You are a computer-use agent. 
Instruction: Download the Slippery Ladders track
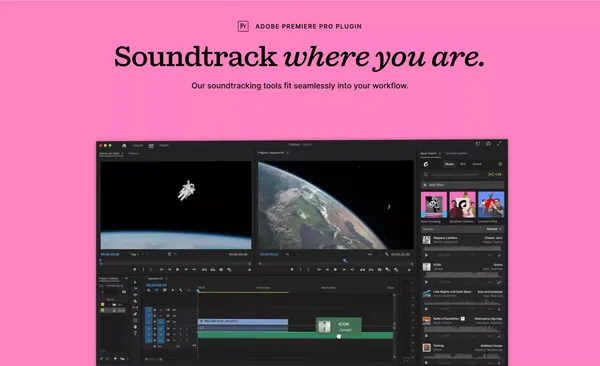point(499,255)
